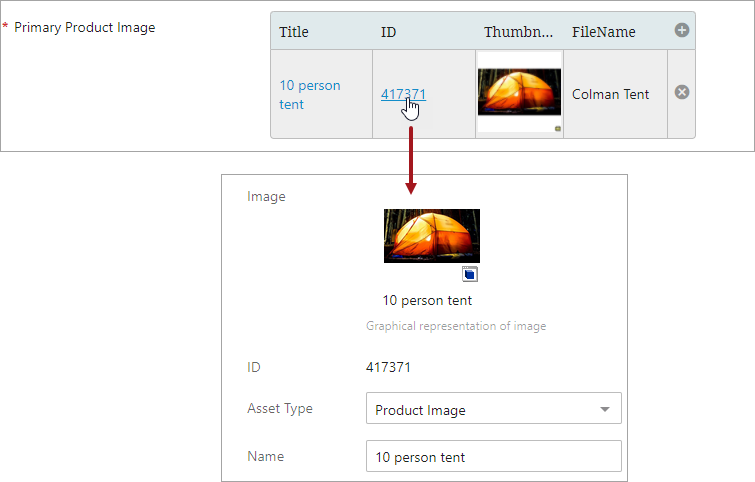Click into the Name input field
This screenshot has height=482, width=755.
pyautogui.click(x=494, y=457)
